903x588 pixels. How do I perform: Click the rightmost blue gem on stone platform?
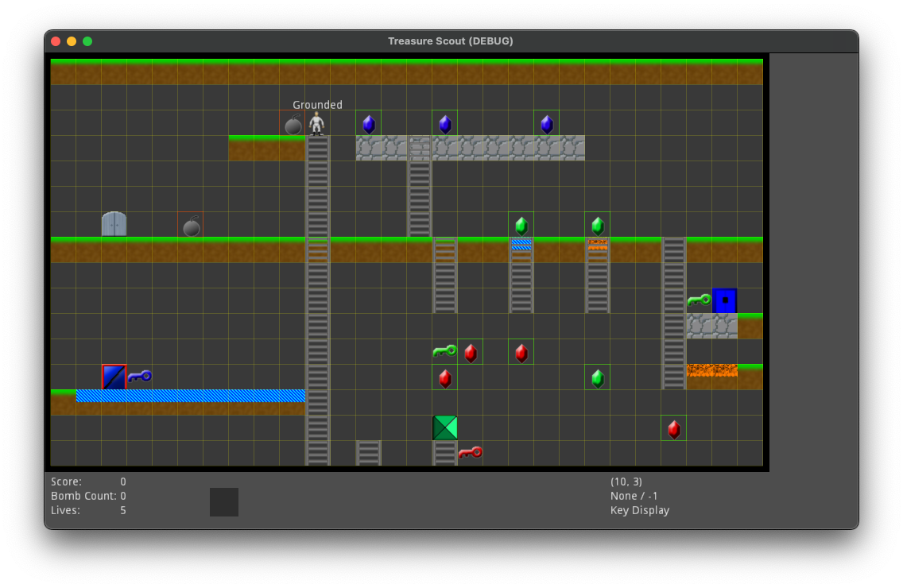click(547, 124)
